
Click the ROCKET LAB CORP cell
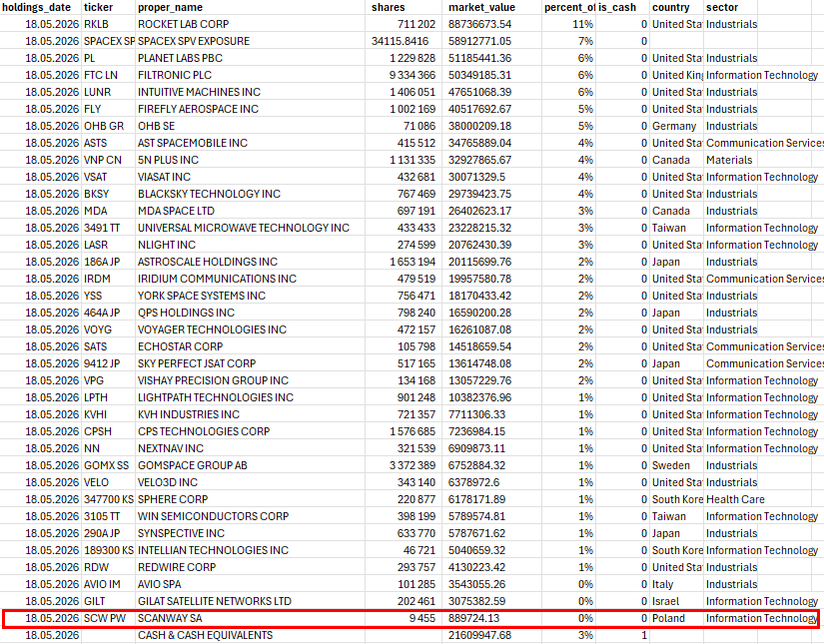click(250, 24)
